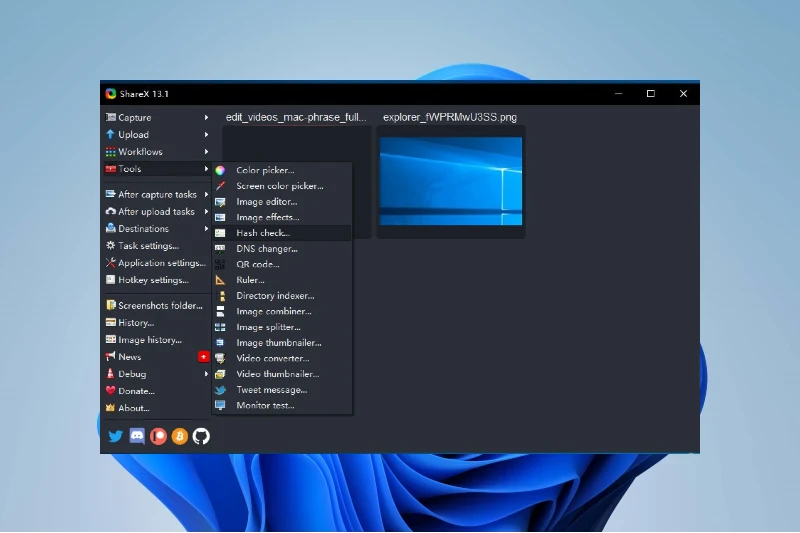The width and height of the screenshot is (800, 533).
Task: Choose Image combiner... from Tools menu
Action: pyautogui.click(x=282, y=312)
